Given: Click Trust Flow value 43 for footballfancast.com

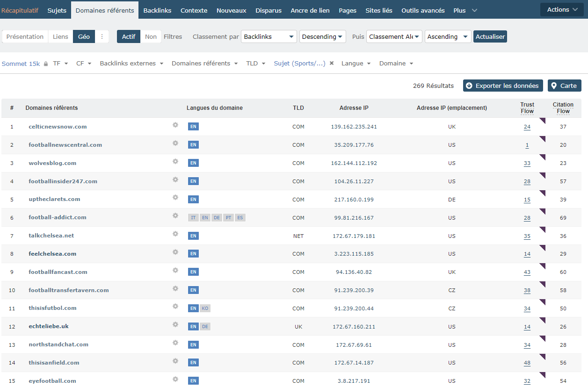Looking at the screenshot, I should (x=527, y=272).
